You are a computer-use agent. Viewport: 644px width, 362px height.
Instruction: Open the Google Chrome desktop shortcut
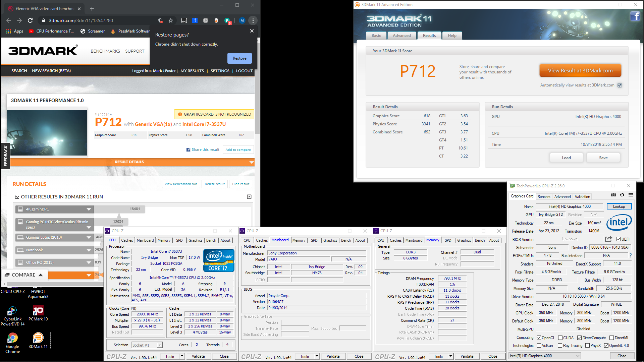pos(12,343)
